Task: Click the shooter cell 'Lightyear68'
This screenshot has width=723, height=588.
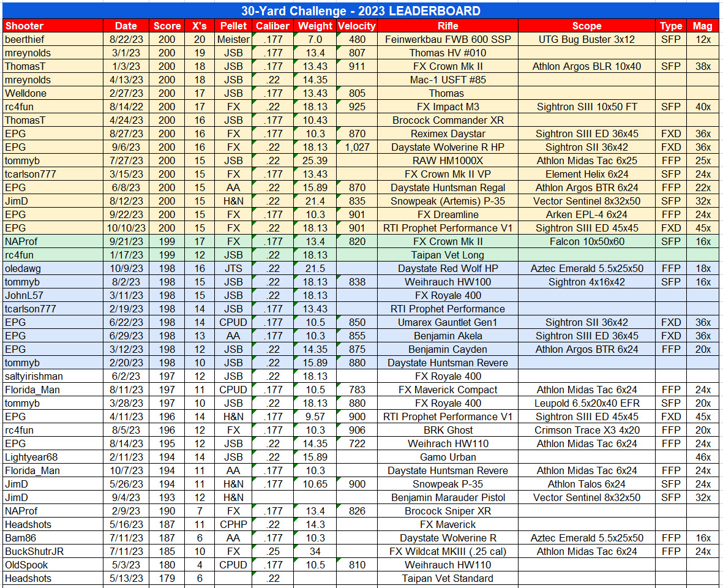Action: (53, 457)
